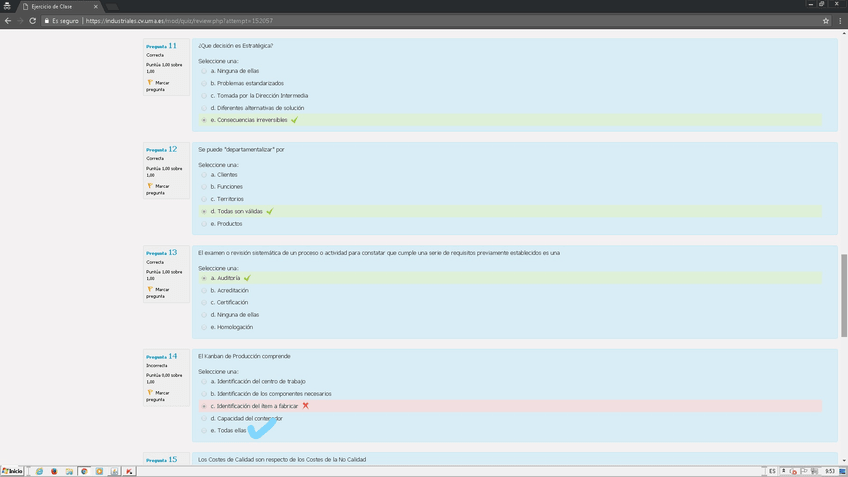
Task: Select radio 'e. Homologación'
Action: tap(204, 327)
